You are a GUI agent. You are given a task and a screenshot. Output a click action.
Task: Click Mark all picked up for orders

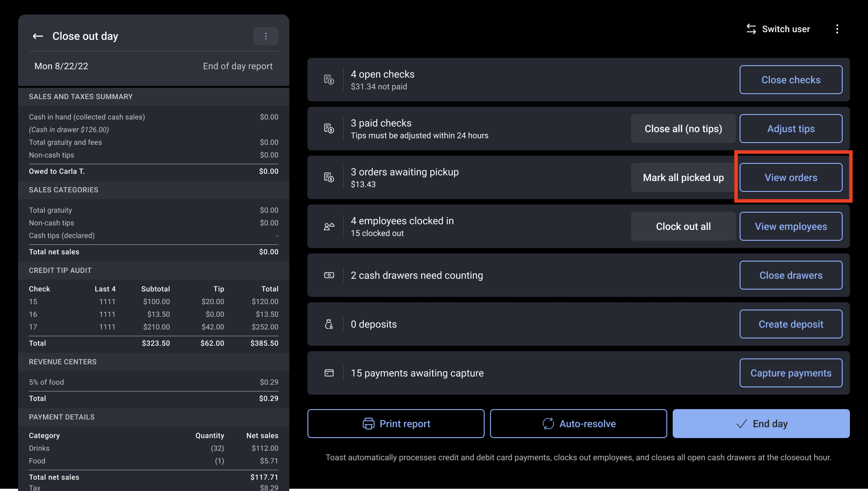click(683, 177)
